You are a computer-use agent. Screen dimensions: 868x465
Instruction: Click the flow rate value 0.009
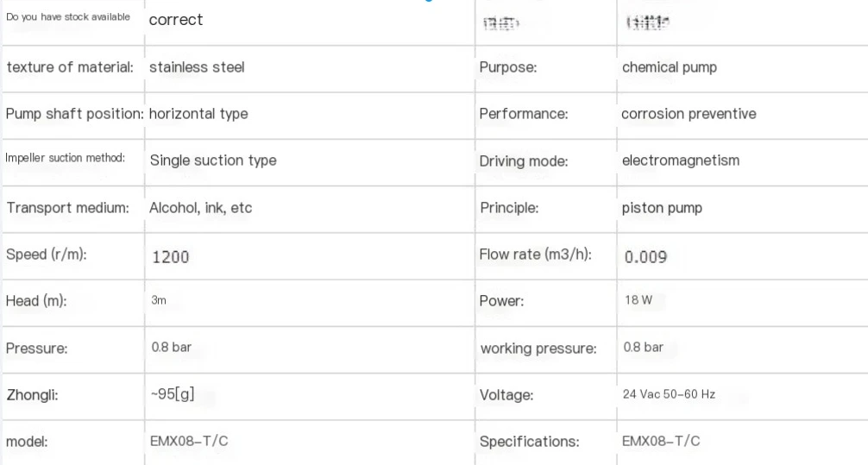[645, 256]
